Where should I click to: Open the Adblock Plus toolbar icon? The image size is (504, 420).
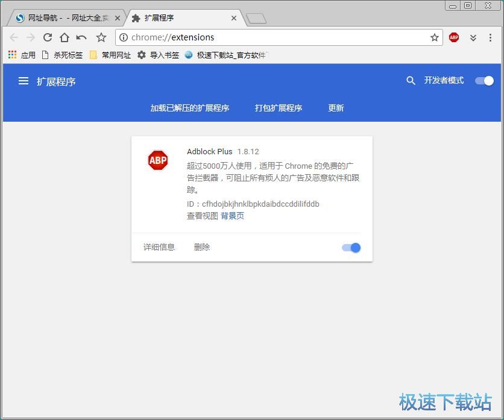tap(454, 37)
